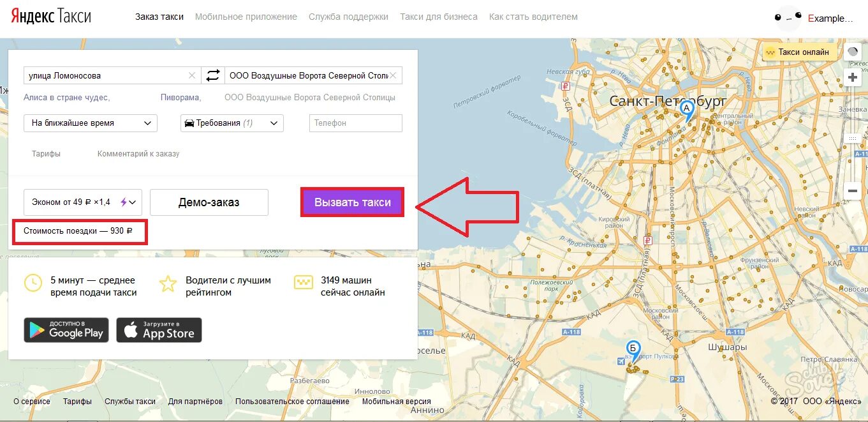Click the map zoom slider track
This screenshot has height=422, width=868.
coord(853,134)
